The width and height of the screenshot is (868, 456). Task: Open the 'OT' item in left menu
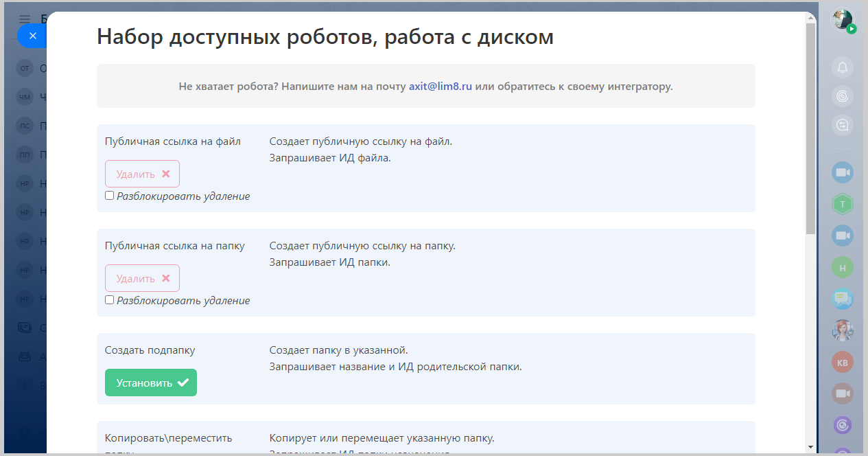[x=25, y=68]
